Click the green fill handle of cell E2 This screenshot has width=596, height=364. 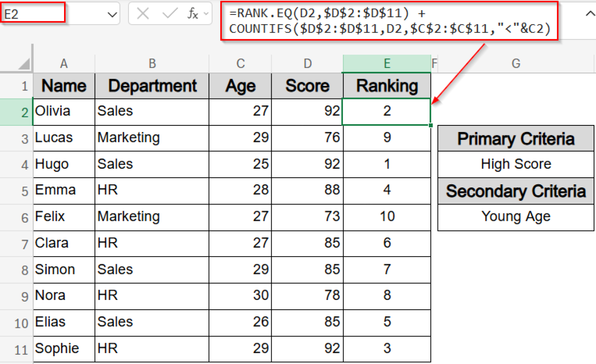tap(430, 125)
